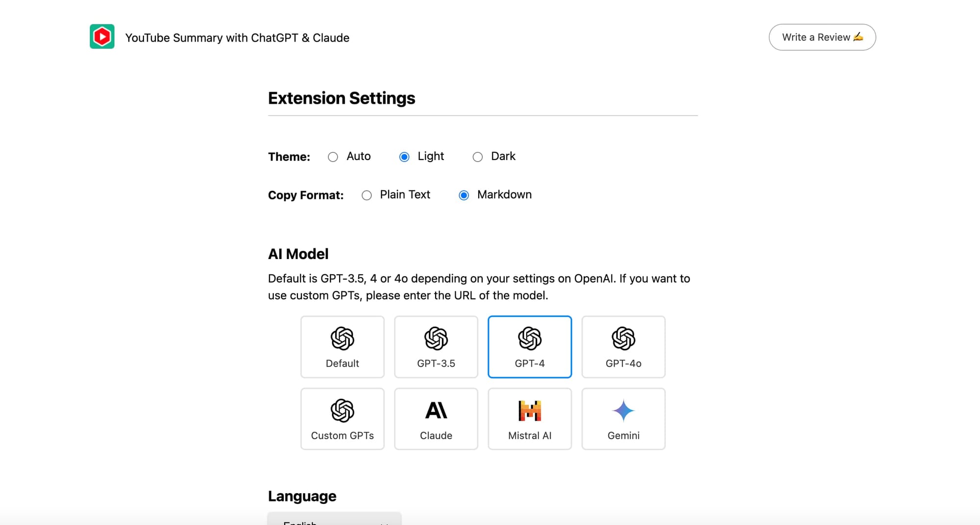Choose the GPT-3.5 model icon

[x=436, y=338]
